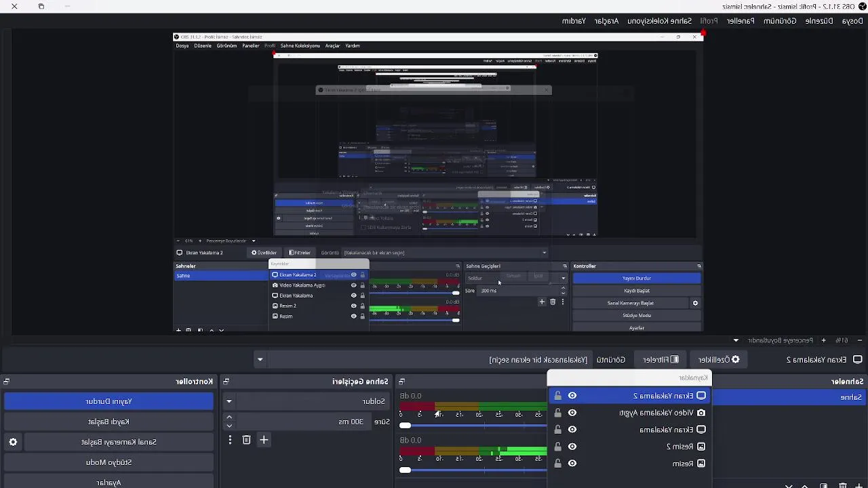Zoom in preview with plus icon
Image resolution: width=868 pixels, height=488 pixels.
(823, 340)
